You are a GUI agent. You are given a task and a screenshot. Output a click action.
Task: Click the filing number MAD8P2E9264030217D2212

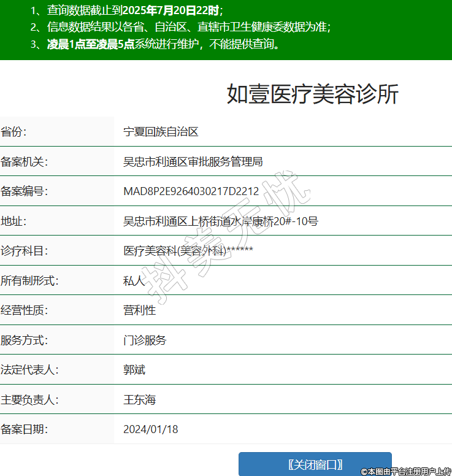pyautogui.click(x=191, y=191)
